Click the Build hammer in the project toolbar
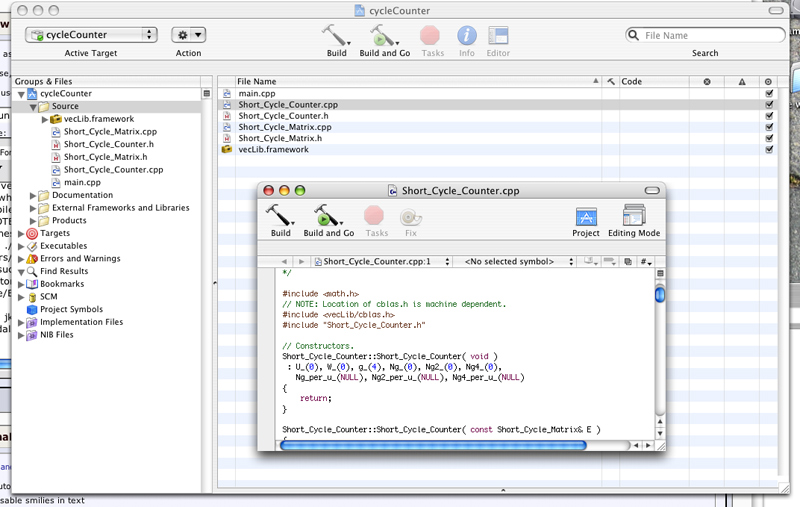800x507 pixels. [335, 36]
